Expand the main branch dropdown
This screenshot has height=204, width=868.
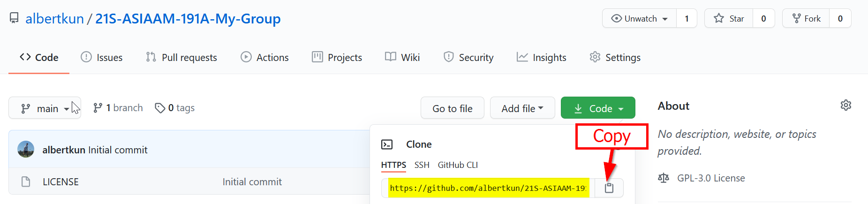tap(45, 108)
